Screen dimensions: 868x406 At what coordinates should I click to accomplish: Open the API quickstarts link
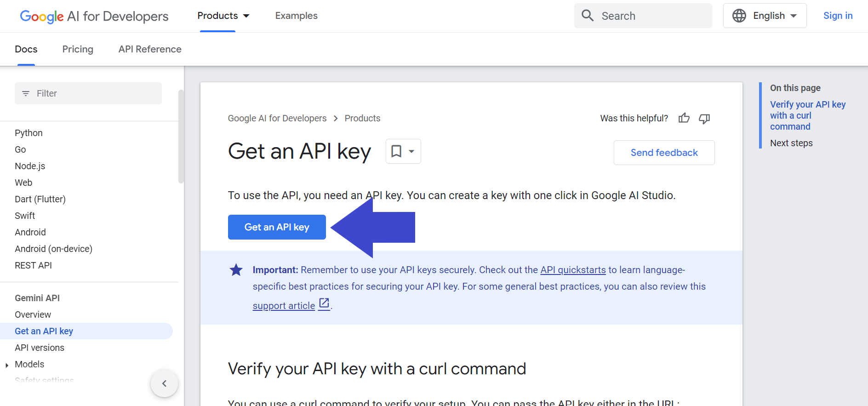pos(572,270)
